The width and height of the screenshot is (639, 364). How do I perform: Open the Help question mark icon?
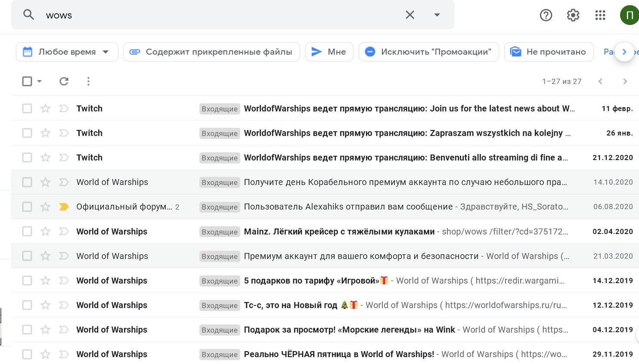546,15
